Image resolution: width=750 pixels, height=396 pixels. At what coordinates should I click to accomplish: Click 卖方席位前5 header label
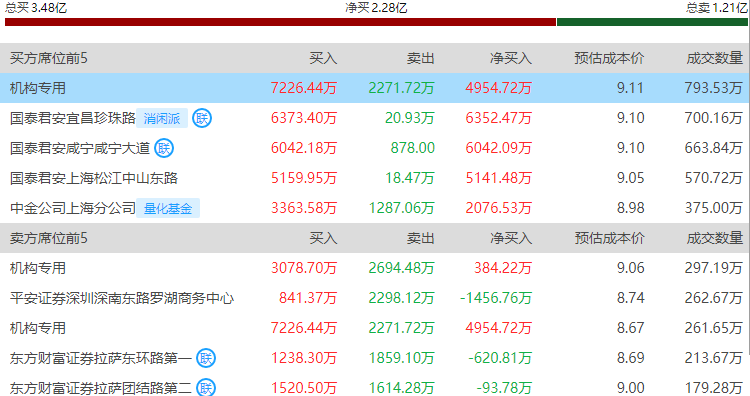click(49, 238)
